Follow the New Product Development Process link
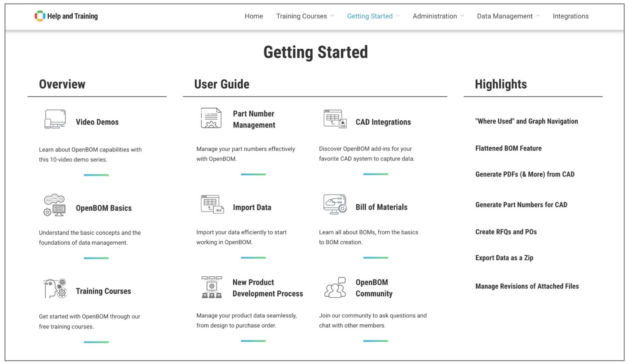 268,288
